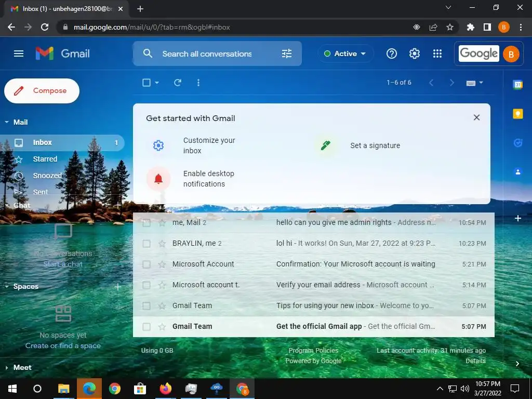Open the Support help icon

click(x=392, y=54)
